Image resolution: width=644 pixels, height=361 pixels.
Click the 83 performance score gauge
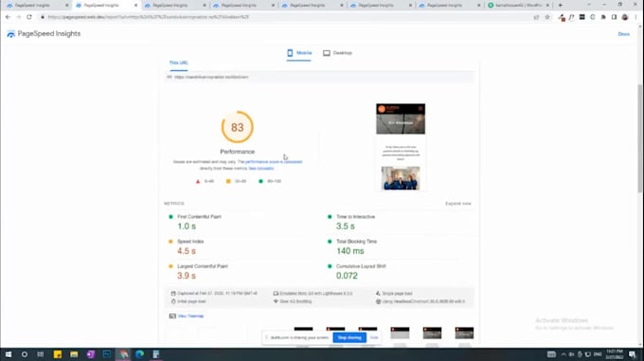coord(238,127)
